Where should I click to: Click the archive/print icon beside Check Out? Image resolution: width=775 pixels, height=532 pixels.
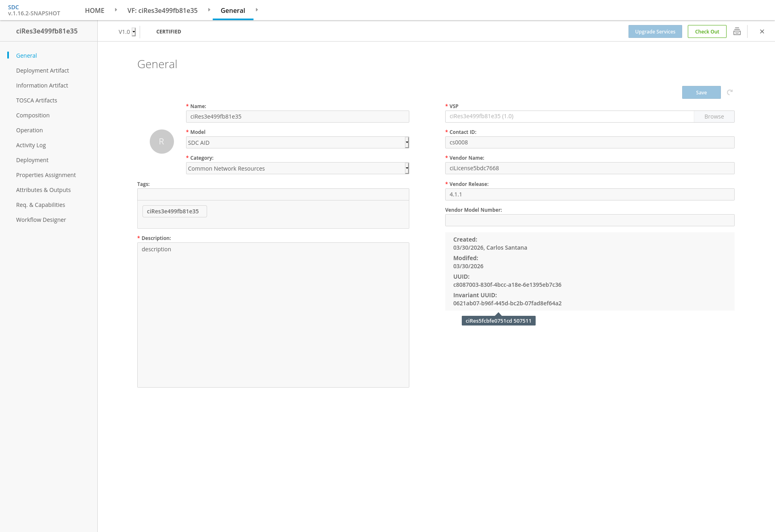[737, 31]
